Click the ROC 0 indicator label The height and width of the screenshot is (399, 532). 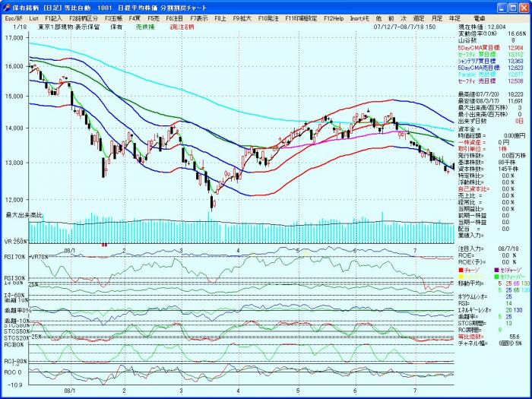(x=13, y=372)
